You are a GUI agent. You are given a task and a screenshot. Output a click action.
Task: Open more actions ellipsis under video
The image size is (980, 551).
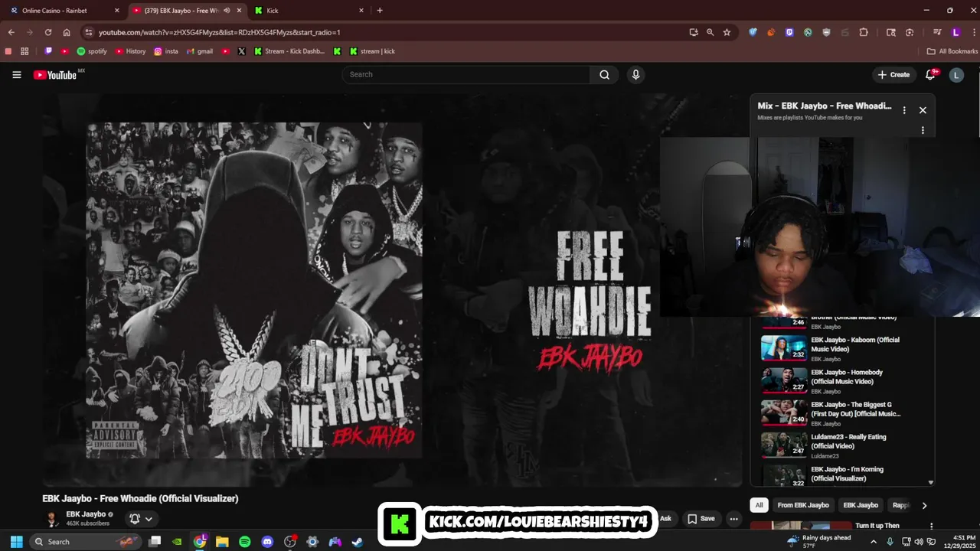coord(733,518)
